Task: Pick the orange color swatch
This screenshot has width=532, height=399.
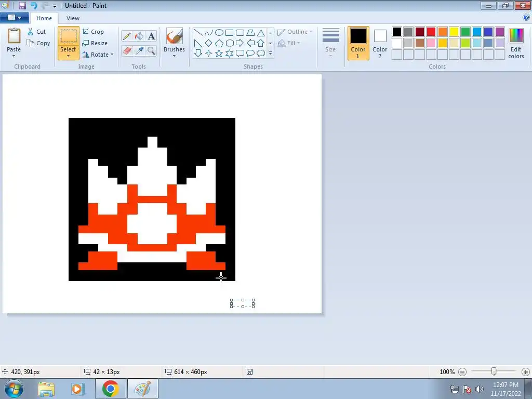Action: pos(443,32)
